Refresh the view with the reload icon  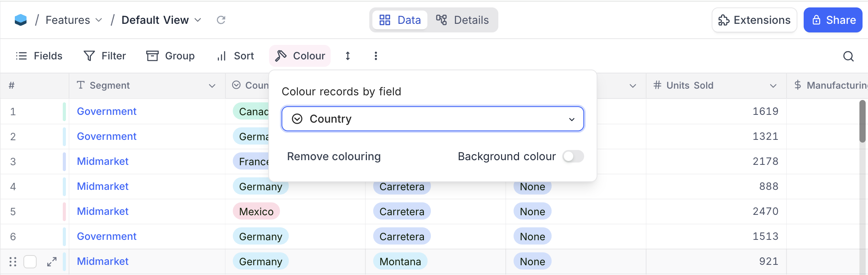click(221, 20)
